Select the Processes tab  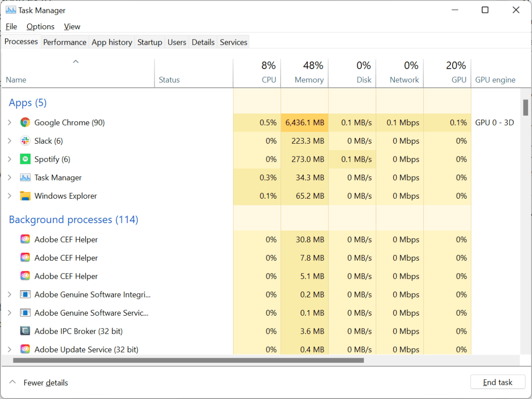tap(21, 41)
